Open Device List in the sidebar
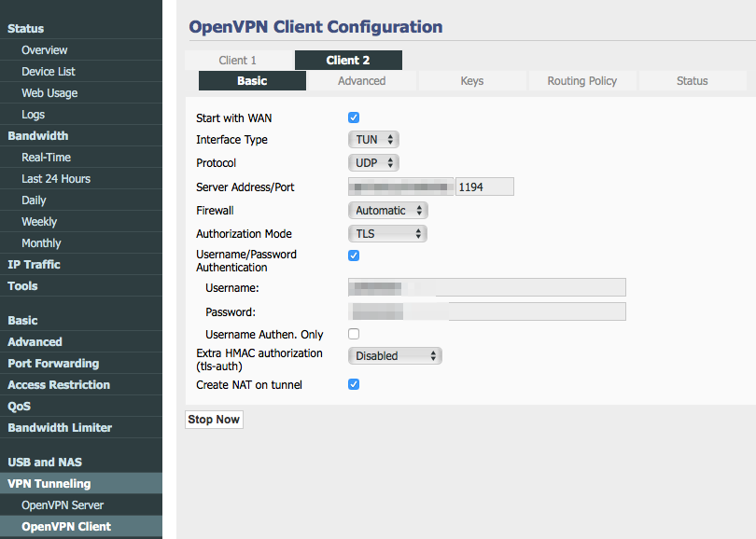This screenshot has width=756, height=539. tap(81, 71)
